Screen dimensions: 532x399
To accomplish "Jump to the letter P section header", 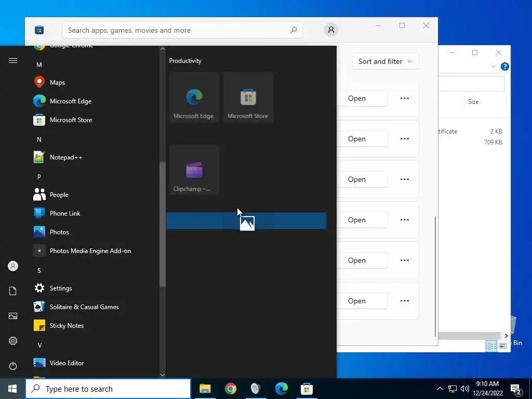I will coord(39,177).
